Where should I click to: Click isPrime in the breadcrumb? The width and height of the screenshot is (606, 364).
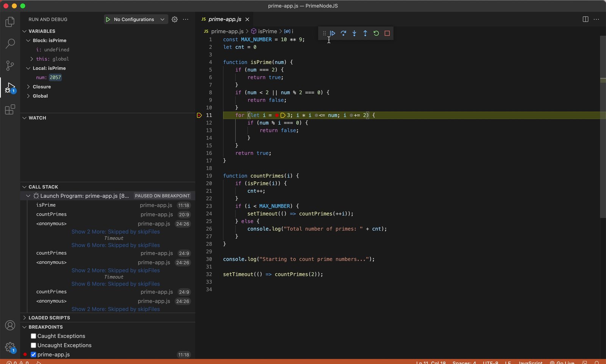267,31
